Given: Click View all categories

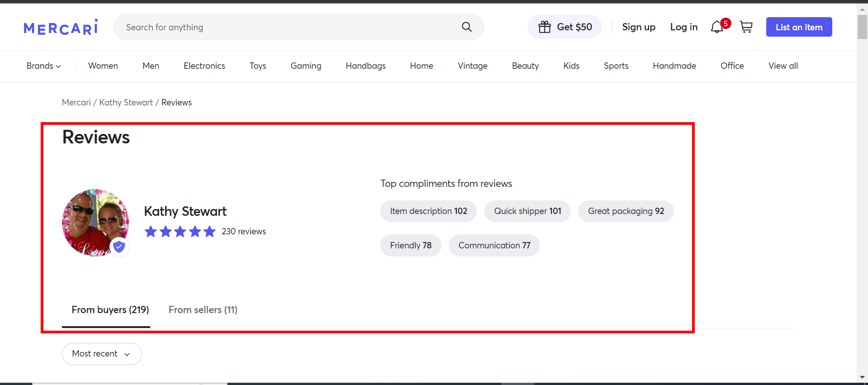Looking at the screenshot, I should (783, 66).
